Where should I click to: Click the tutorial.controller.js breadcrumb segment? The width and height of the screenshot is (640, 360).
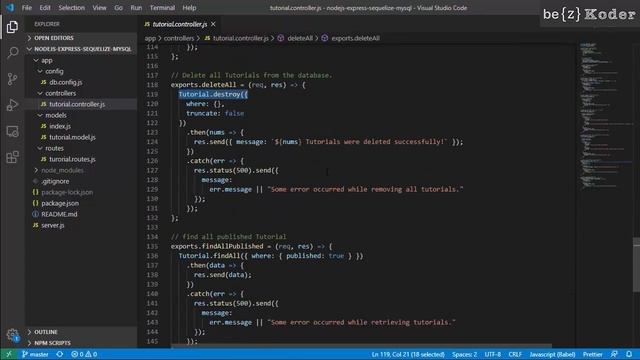coord(237,38)
